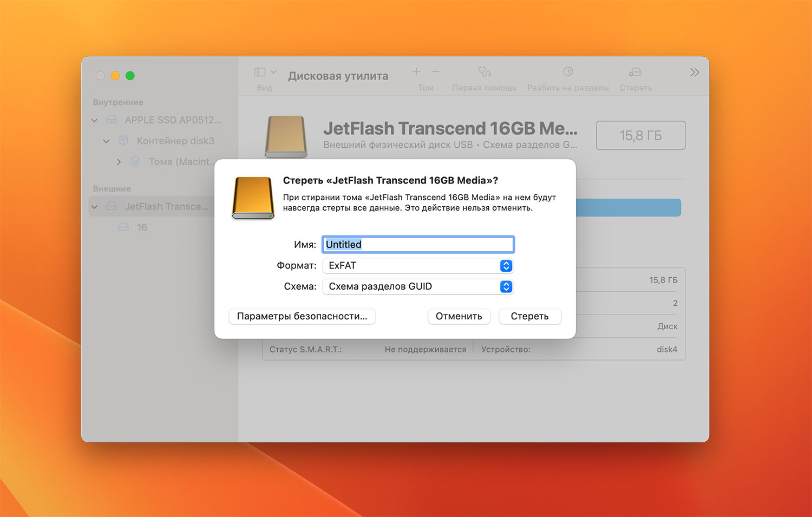Click the Erase (Стереть) confirm button

[529, 316]
